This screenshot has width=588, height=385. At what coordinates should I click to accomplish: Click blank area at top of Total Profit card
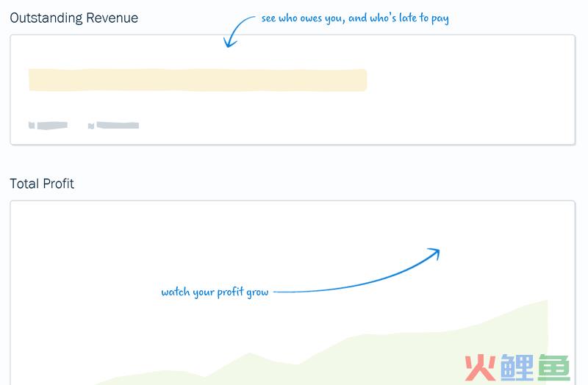(293, 221)
